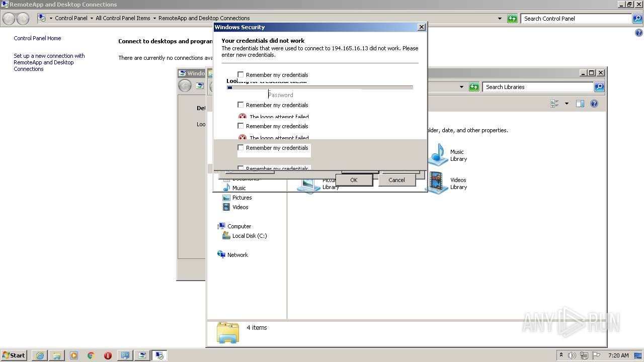Expand the arrow after the Control Panel breadcrumb
The height and width of the screenshot is (362, 644).
pos(92,19)
